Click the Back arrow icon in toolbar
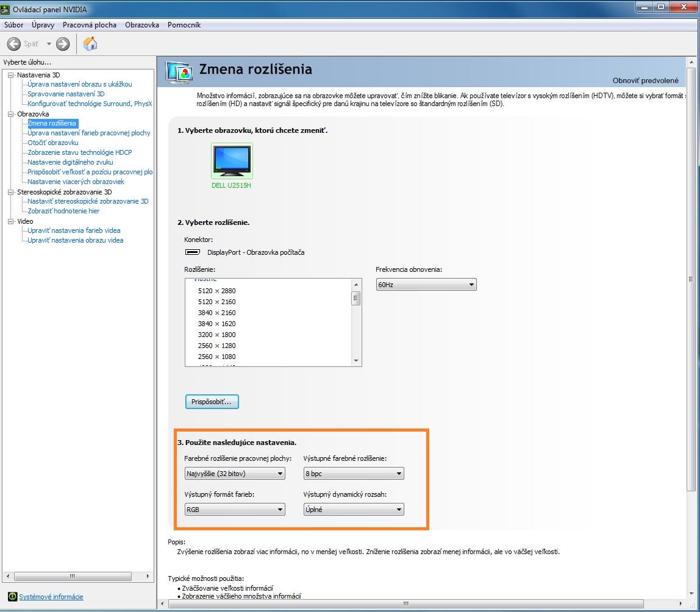 [x=14, y=44]
